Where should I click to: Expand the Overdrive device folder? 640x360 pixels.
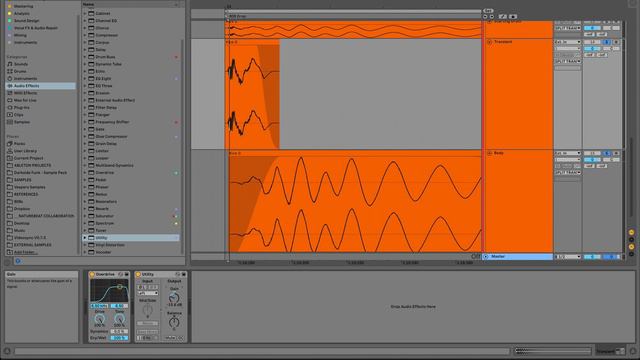85,173
